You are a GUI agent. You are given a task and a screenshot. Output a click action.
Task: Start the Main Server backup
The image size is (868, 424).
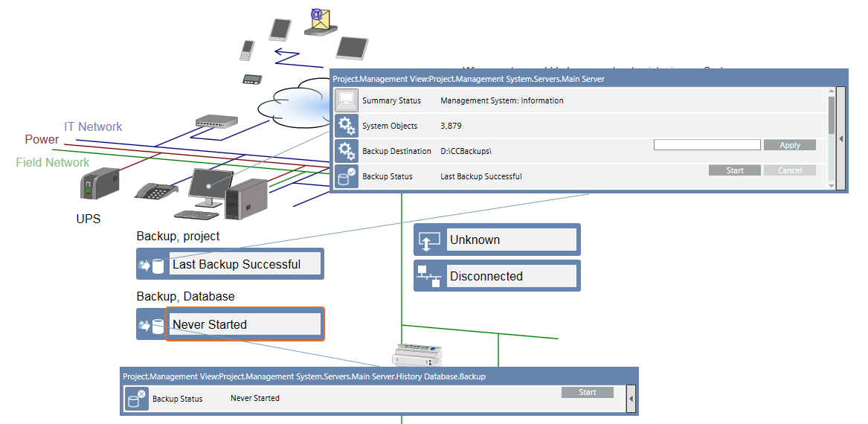pyautogui.click(x=735, y=170)
